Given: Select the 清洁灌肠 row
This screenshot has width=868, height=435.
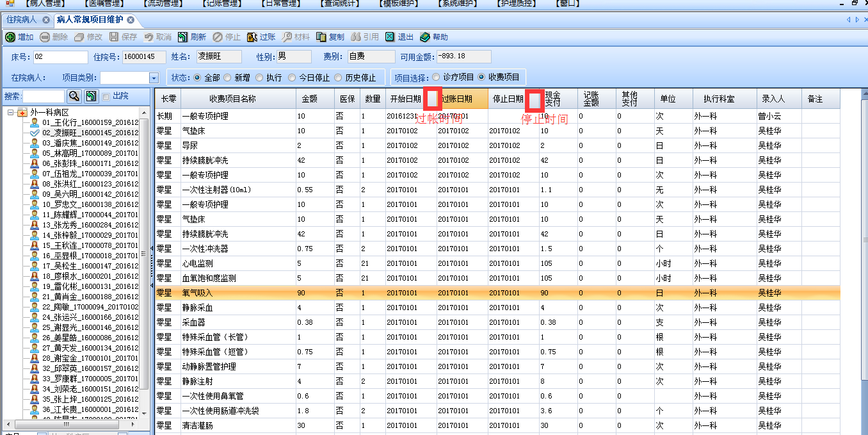Looking at the screenshot, I should click(x=497, y=425).
